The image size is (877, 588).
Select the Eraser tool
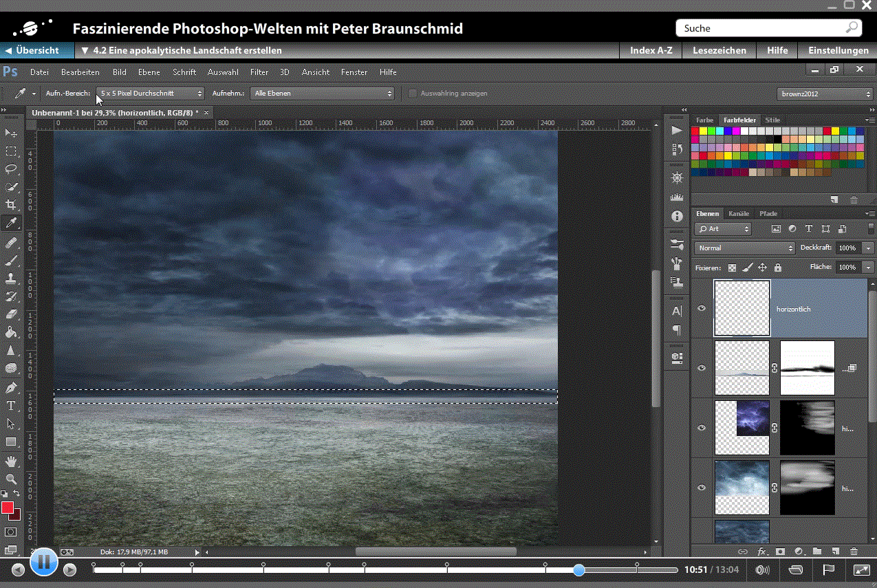tap(11, 314)
